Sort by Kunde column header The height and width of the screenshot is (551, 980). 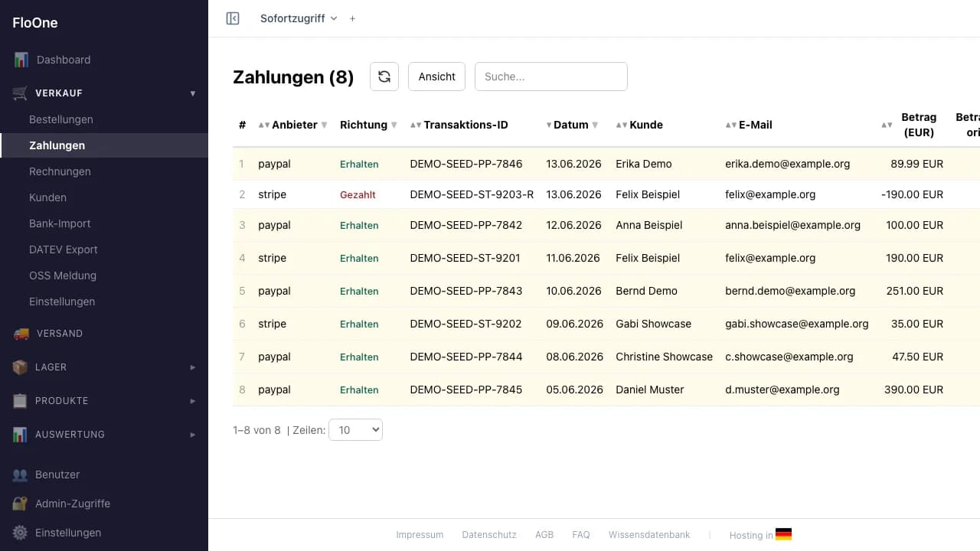[639, 125]
